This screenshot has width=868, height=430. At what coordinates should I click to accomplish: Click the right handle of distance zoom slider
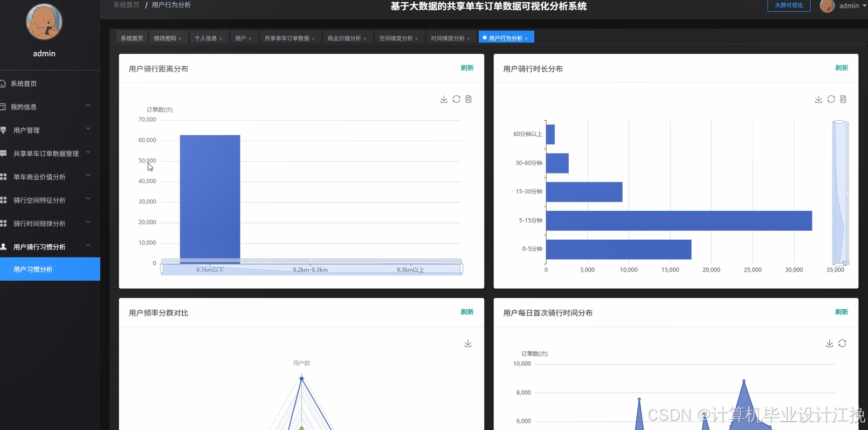462,268
